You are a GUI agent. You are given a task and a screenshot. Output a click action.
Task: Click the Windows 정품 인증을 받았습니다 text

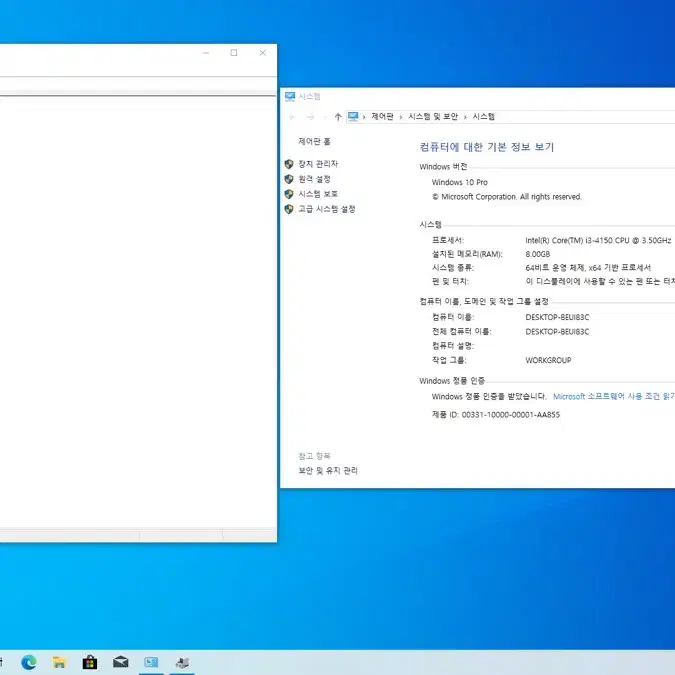[489, 396]
